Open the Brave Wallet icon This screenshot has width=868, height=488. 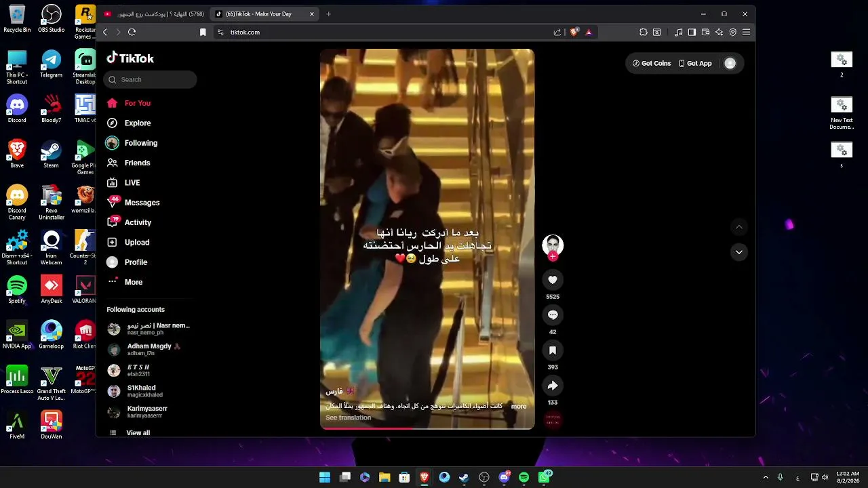coord(705,32)
